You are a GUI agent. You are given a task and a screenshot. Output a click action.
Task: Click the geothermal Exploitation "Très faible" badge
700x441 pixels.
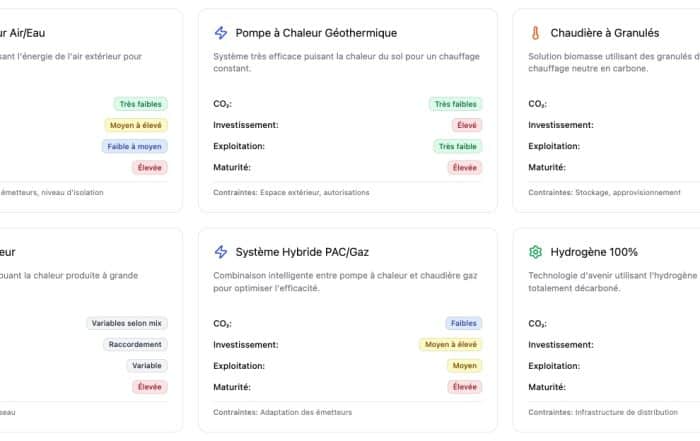458,146
